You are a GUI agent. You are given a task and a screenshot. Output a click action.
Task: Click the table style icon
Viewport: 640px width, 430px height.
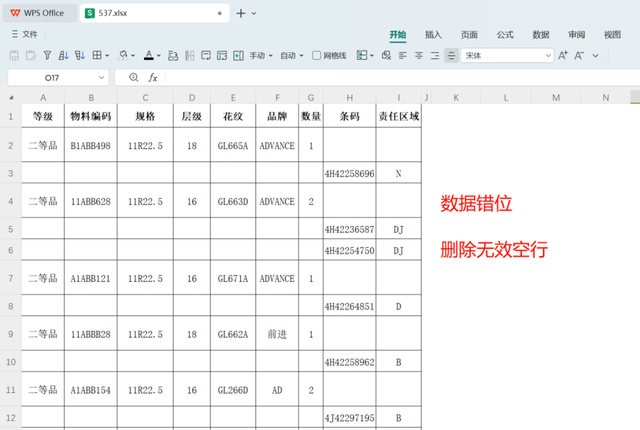[x=362, y=55]
